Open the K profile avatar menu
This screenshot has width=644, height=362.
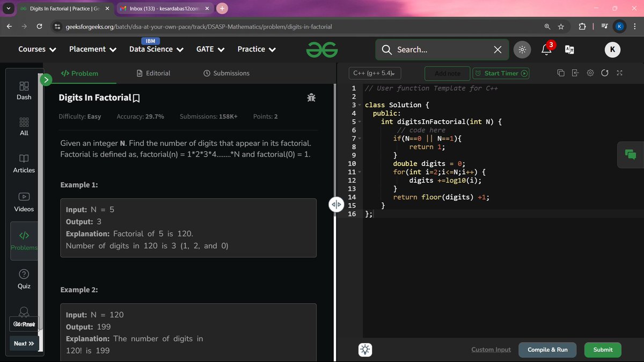pos(612,49)
